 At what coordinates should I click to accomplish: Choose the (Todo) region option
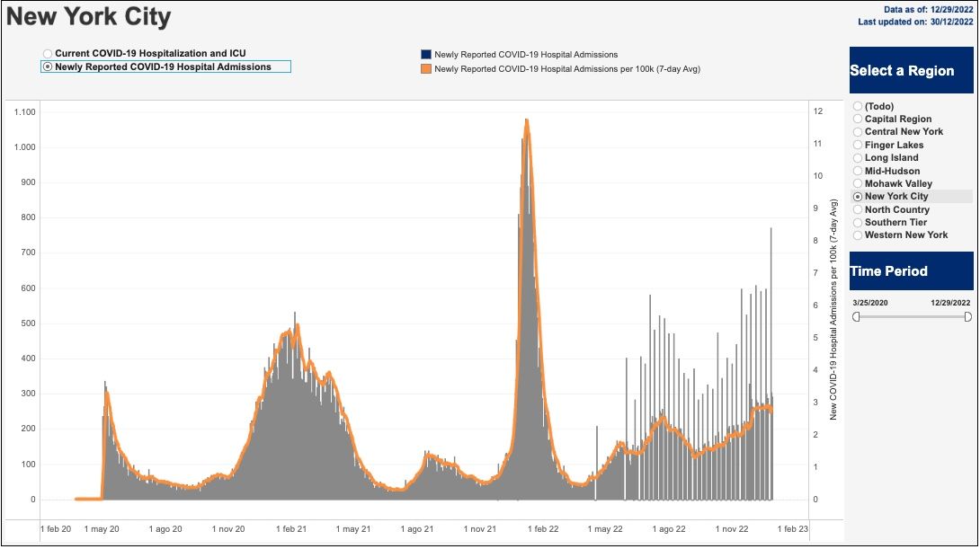(x=858, y=106)
